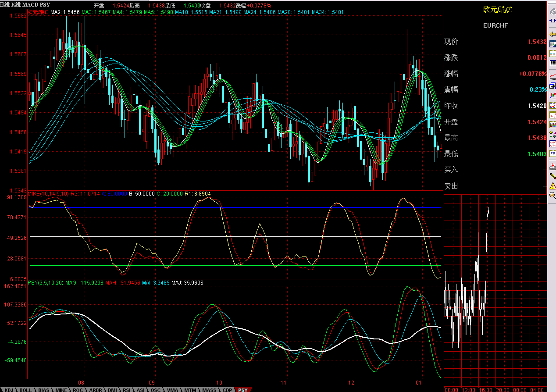
Task: Switch to the MTM indicator tab
Action: 190,390
